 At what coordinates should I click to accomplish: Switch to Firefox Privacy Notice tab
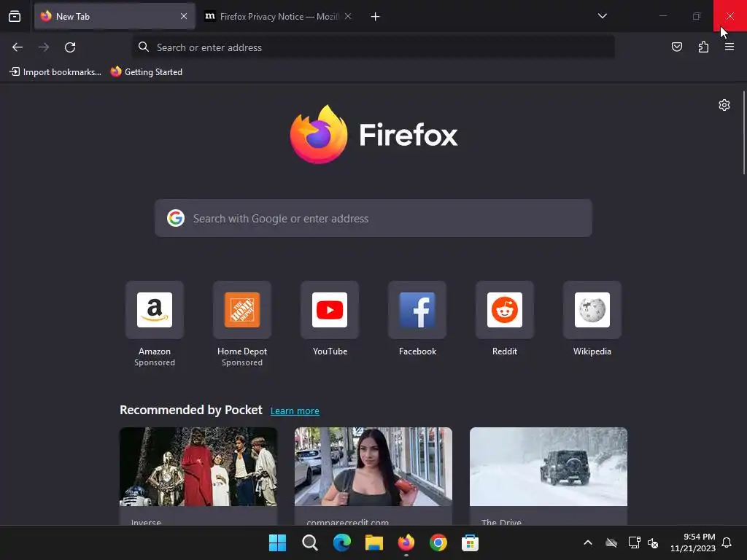279,16
